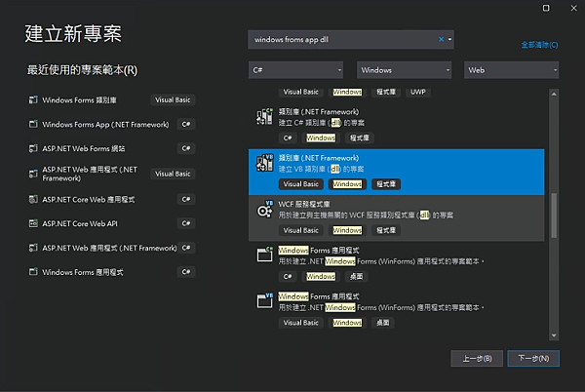
Task: Click the C# tag beside ASP.NET Core Web API
Action: 186,223
